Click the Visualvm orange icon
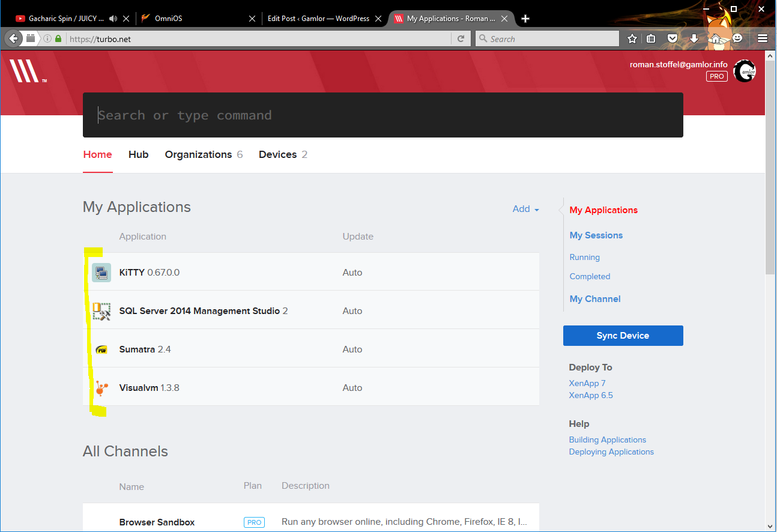This screenshot has width=777, height=532. pyautogui.click(x=101, y=388)
